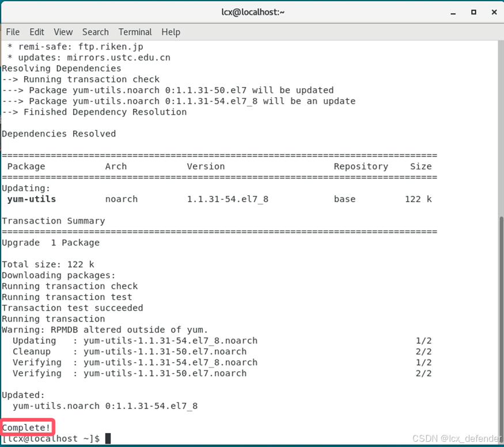Click 'Transaction test succeeded' line
504x447 pixels.
[x=73, y=308]
